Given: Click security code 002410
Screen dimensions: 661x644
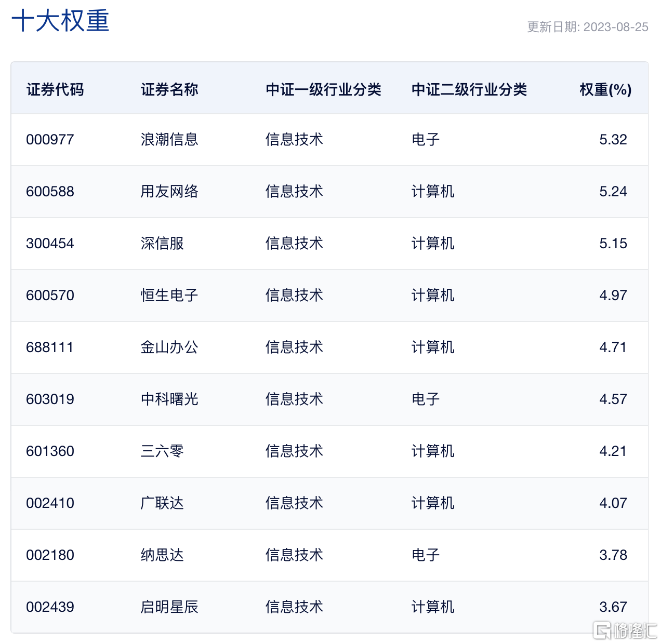Looking at the screenshot, I should pyautogui.click(x=50, y=503).
